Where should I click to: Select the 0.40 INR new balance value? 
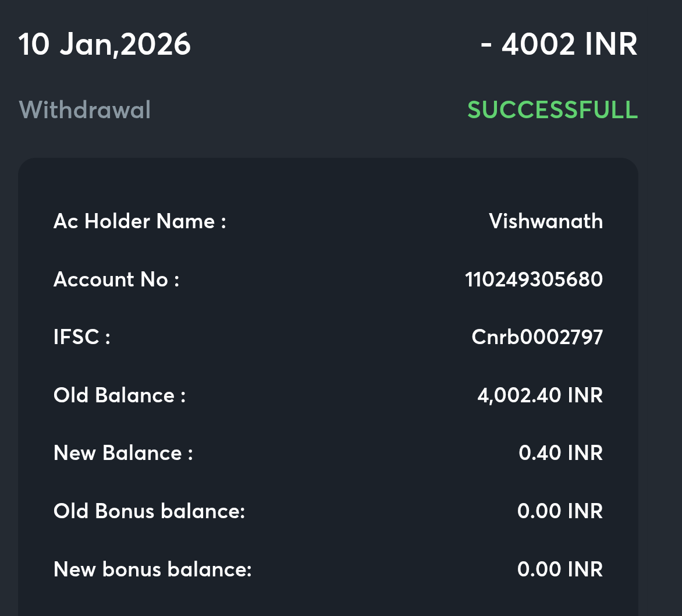560,453
